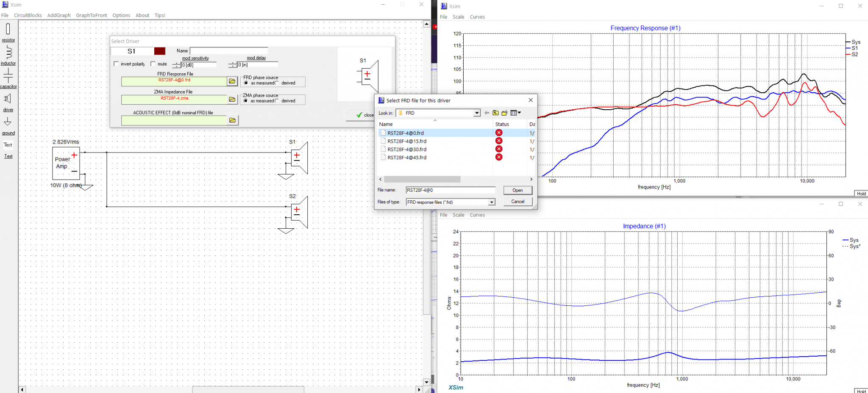Select FRD phase source as measured
The width and height of the screenshot is (868, 393).
[x=246, y=83]
